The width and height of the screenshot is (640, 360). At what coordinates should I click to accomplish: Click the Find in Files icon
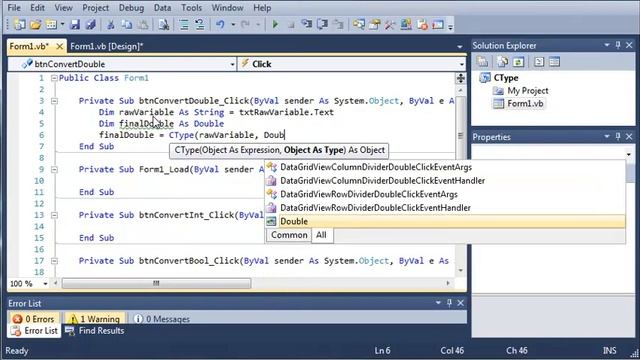pos(164,24)
